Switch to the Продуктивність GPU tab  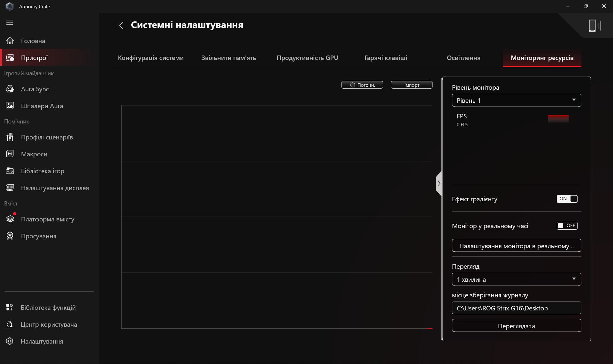point(307,58)
